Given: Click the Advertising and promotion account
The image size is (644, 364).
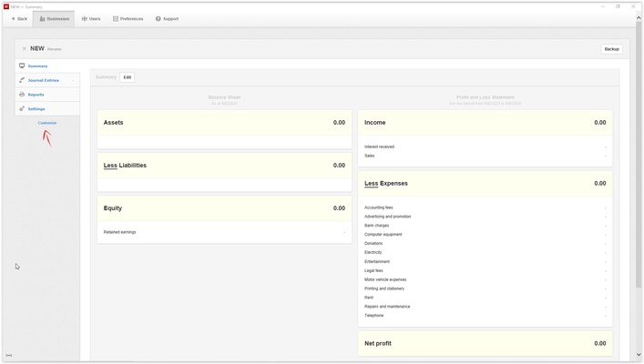Looking at the screenshot, I should (x=388, y=217).
